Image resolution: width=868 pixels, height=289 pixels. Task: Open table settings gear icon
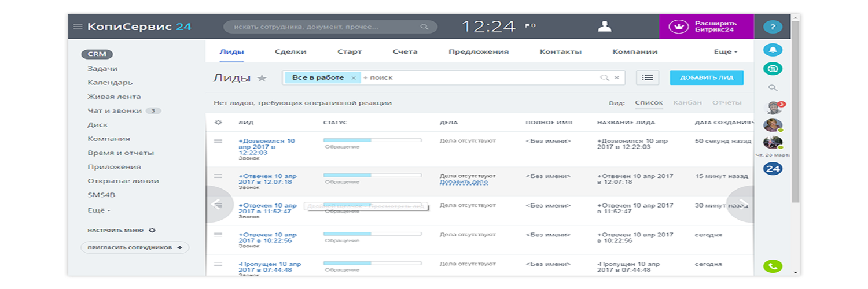tap(218, 123)
